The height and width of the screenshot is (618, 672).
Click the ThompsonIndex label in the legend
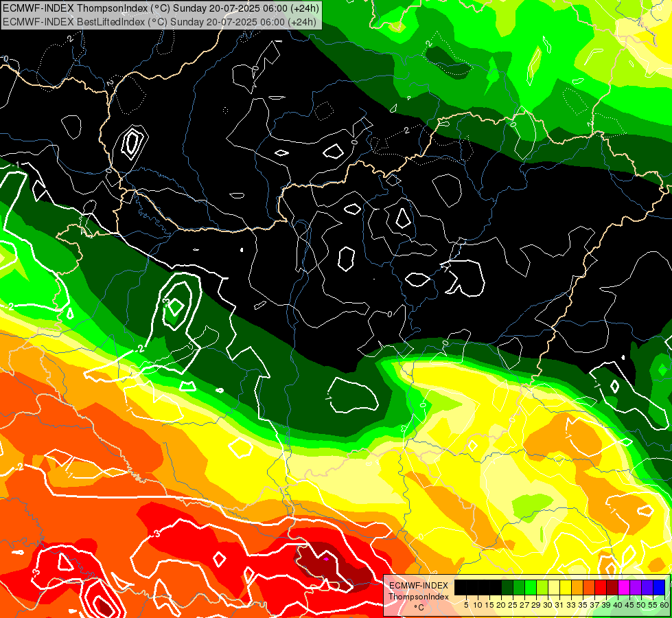tap(418, 597)
